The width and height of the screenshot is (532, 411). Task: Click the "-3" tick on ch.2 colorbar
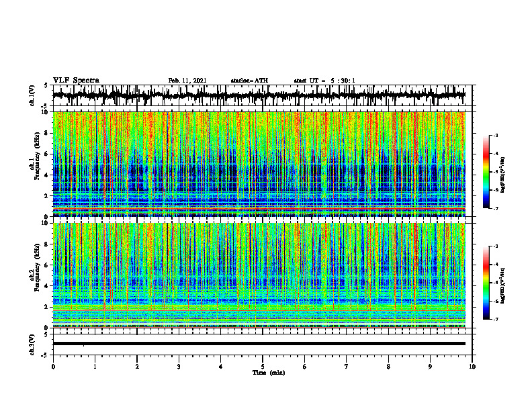496,246
